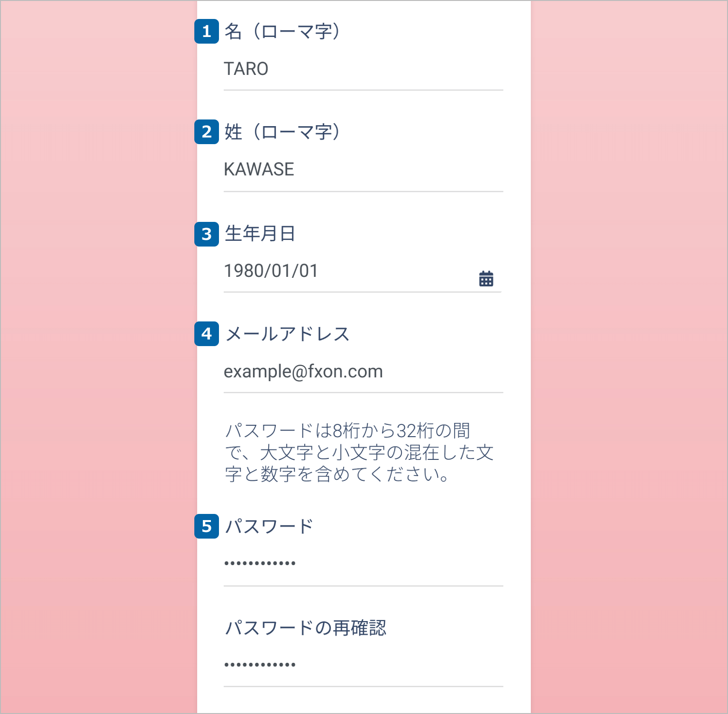
Task: Click the number 4 step badge
Action: [207, 334]
